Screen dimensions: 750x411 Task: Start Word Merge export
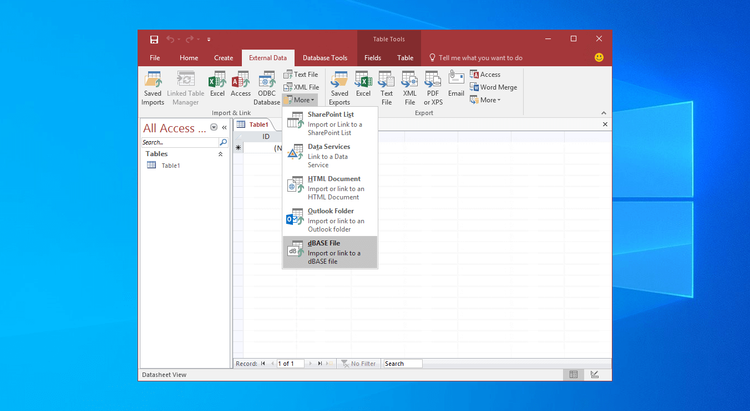[x=493, y=87]
